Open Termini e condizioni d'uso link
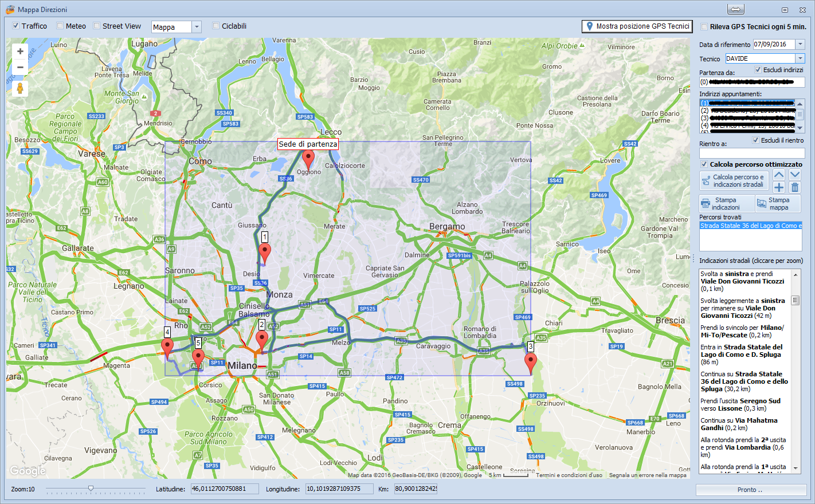Image resolution: width=815 pixels, height=504 pixels. coord(569,475)
